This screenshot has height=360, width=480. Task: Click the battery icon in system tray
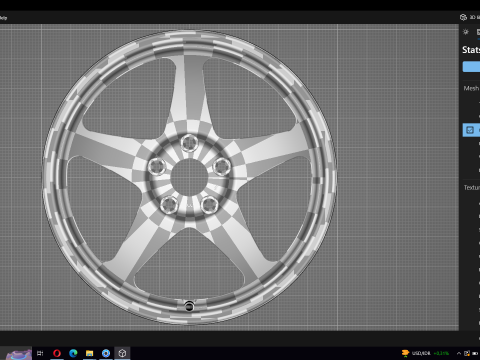tap(475, 353)
